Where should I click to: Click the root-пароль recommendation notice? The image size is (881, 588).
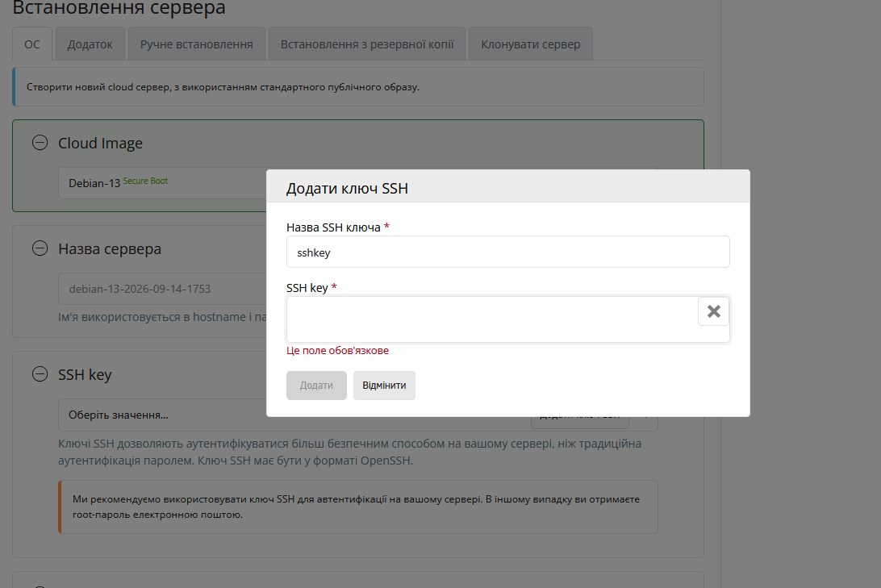pyautogui.click(x=358, y=507)
